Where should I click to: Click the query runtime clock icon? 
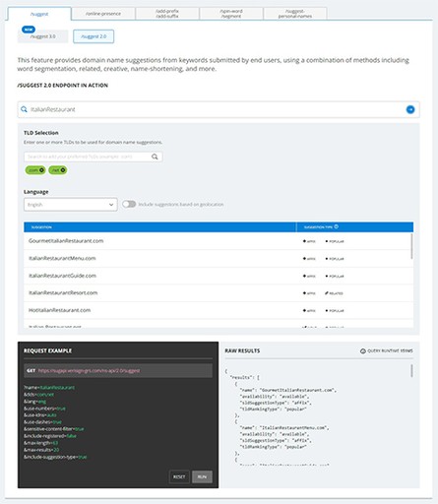pos(363,350)
